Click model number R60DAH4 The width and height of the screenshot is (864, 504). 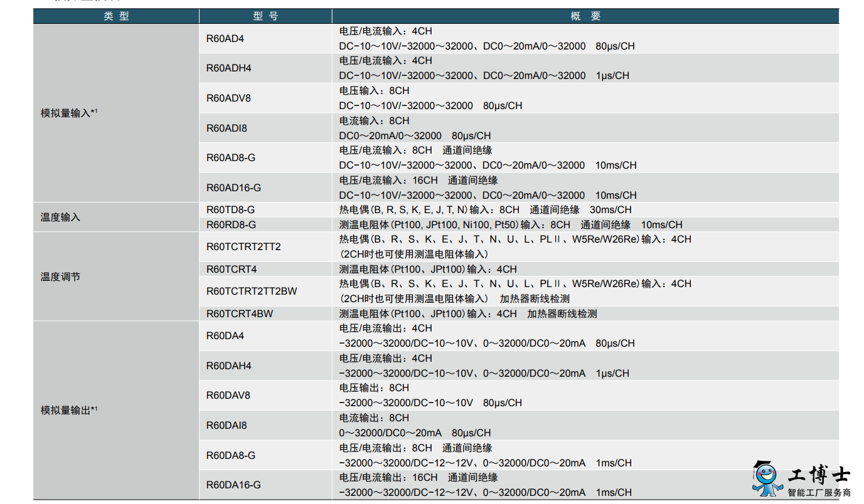[x=228, y=365]
